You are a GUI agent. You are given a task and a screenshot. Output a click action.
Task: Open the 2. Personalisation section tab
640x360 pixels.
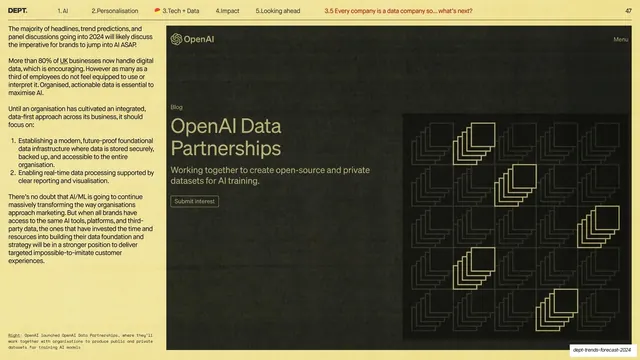coord(115,11)
